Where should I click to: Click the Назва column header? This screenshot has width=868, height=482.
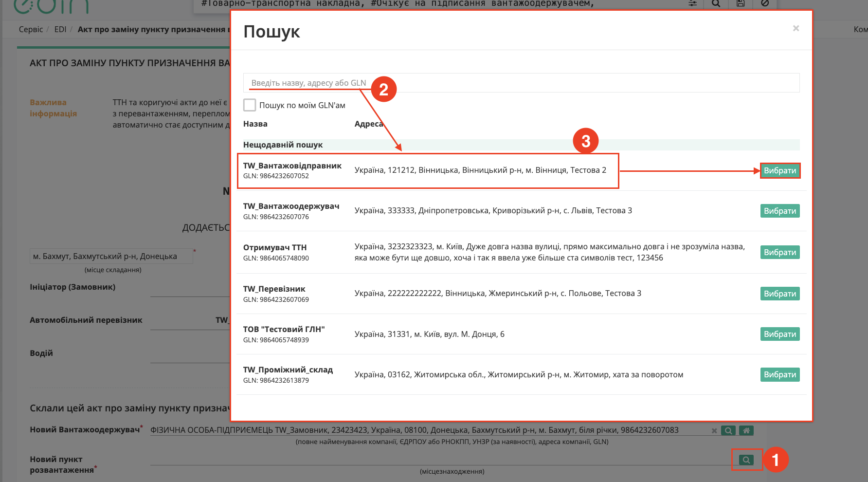255,124
